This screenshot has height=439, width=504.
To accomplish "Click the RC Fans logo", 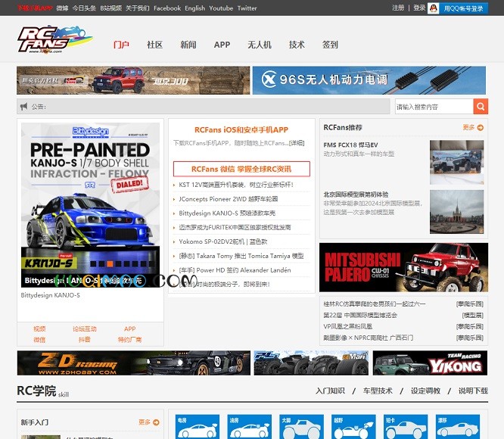I will click(55, 39).
